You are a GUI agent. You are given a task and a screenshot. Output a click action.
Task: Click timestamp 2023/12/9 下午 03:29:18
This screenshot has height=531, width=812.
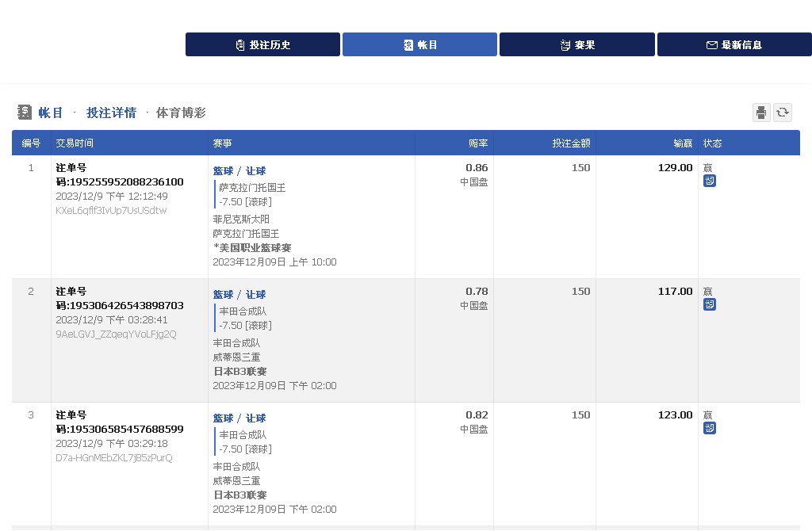click(x=112, y=444)
